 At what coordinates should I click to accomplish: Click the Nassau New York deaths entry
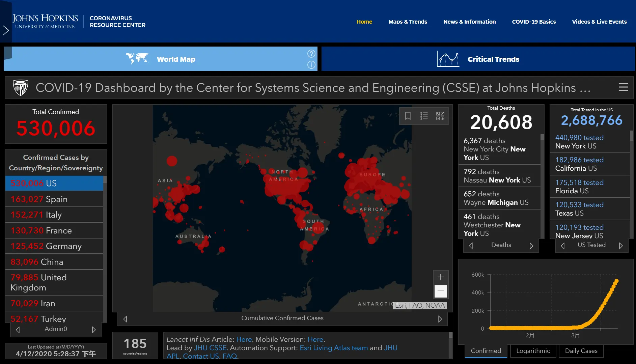(x=499, y=176)
